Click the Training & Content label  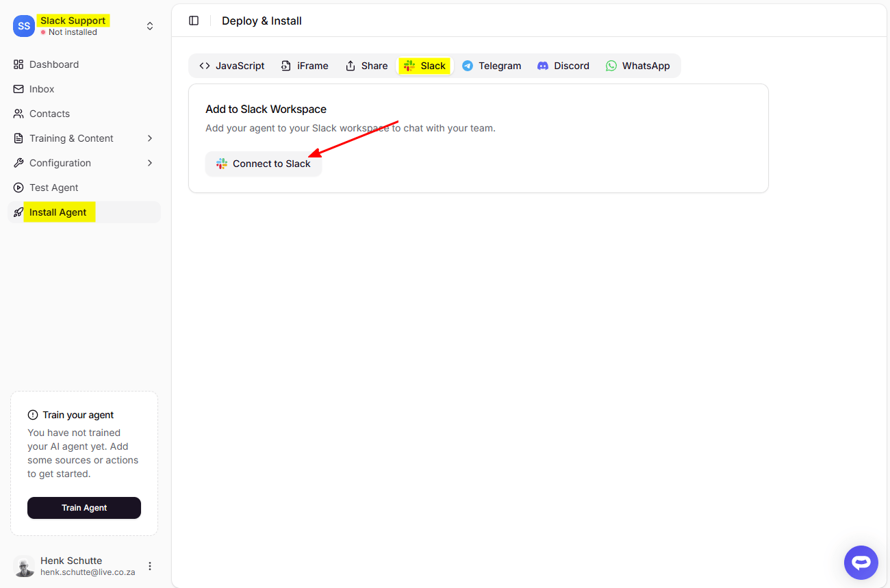[71, 138]
